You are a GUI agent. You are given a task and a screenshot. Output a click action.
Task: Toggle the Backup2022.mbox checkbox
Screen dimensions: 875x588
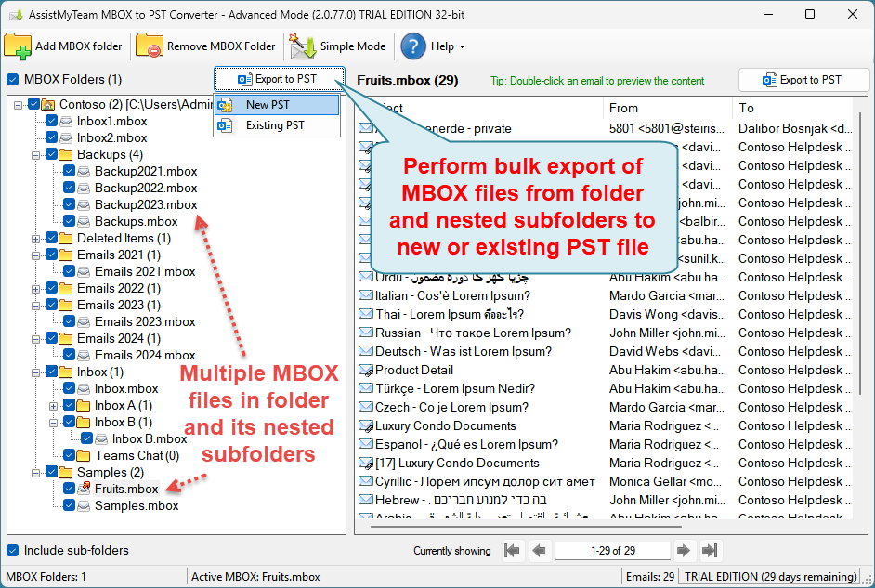[x=70, y=189]
